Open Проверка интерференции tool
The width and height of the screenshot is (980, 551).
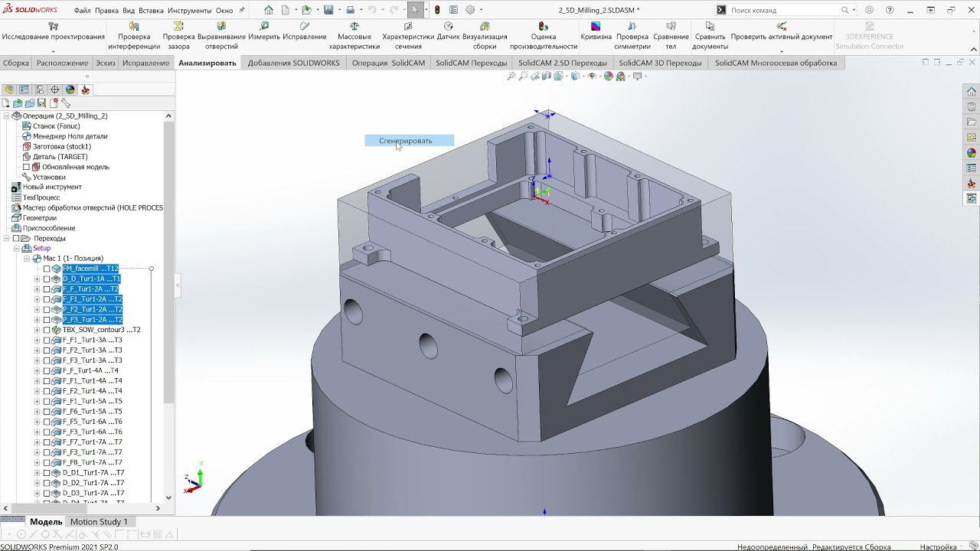[134, 36]
